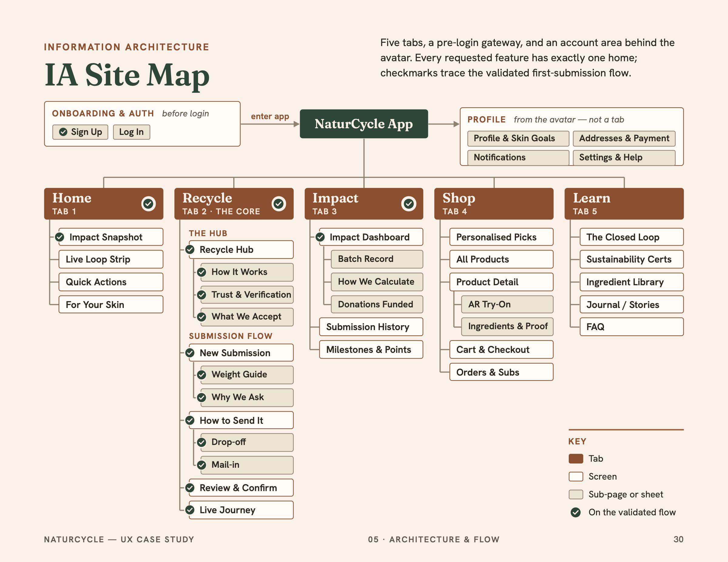Click the checkmark beside Mail-in

(202, 465)
